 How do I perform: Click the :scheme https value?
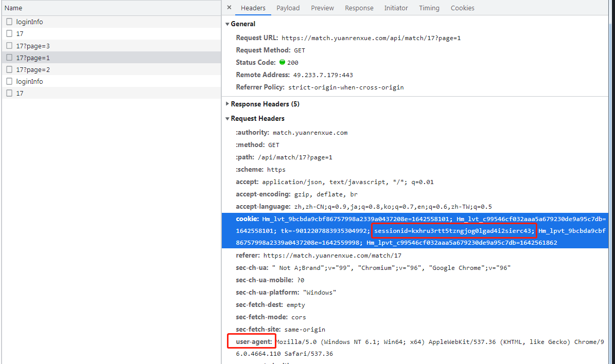tap(276, 170)
